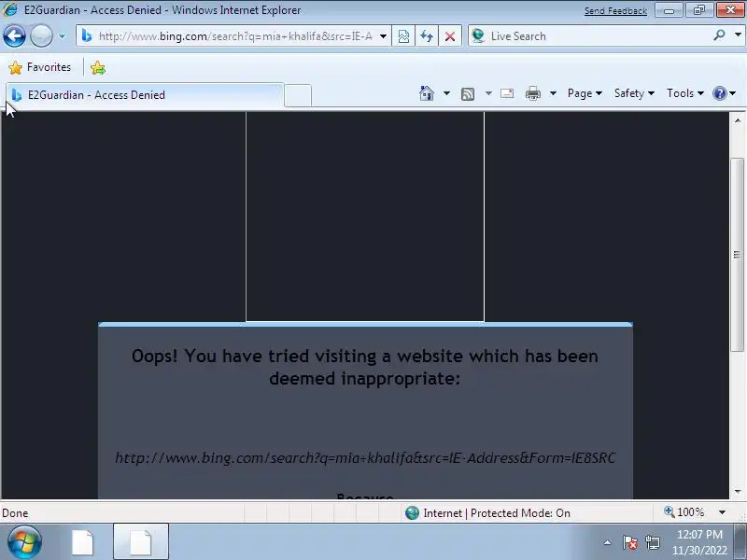The width and height of the screenshot is (747, 560).
Task: Open the Safety menu
Action: (x=634, y=93)
